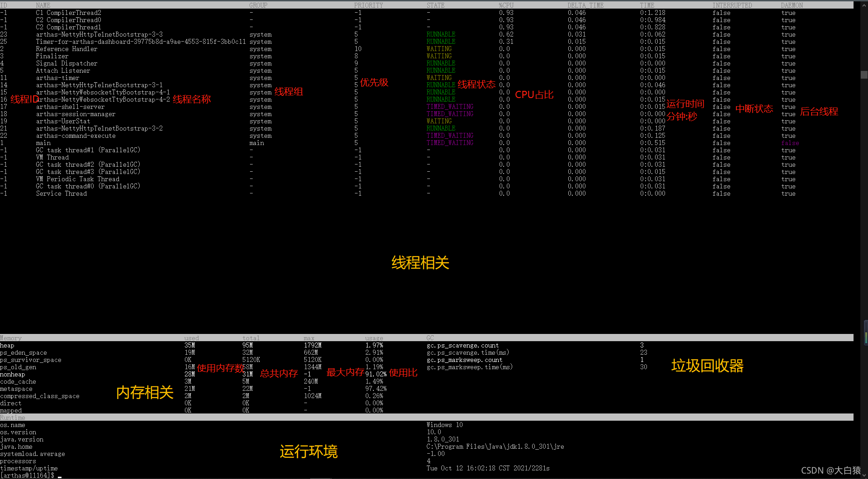Click the ps_old_gen row label
This screenshot has height=479, width=868.
(18, 367)
